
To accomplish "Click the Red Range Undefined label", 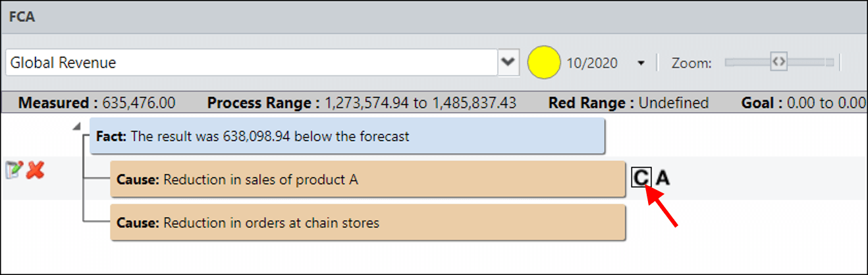I will tap(674, 103).
